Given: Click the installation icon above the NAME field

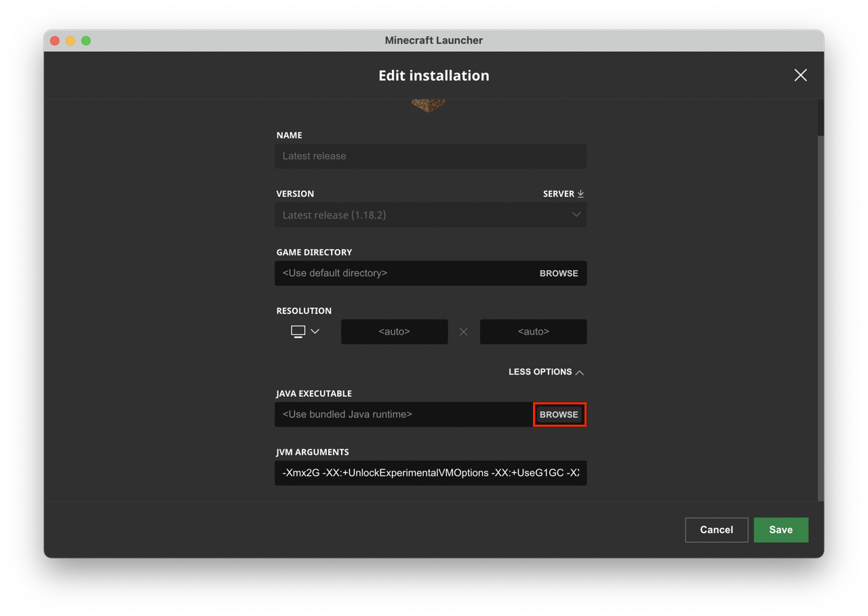Looking at the screenshot, I should click(x=428, y=104).
